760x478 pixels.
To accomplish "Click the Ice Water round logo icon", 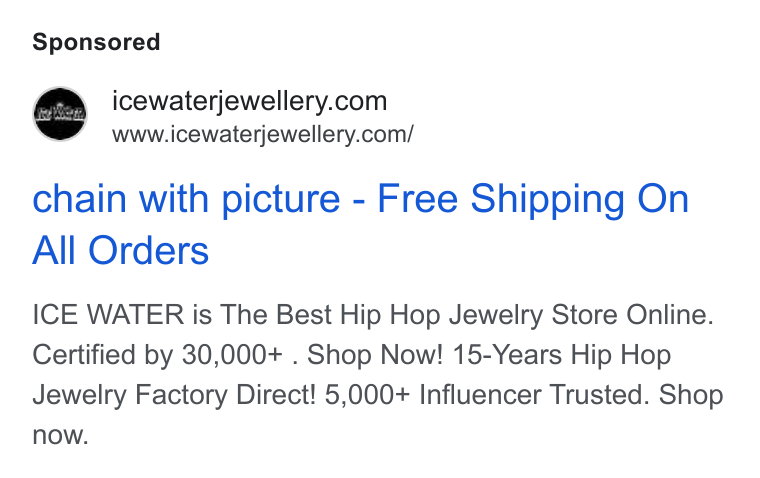I will click(x=60, y=114).
